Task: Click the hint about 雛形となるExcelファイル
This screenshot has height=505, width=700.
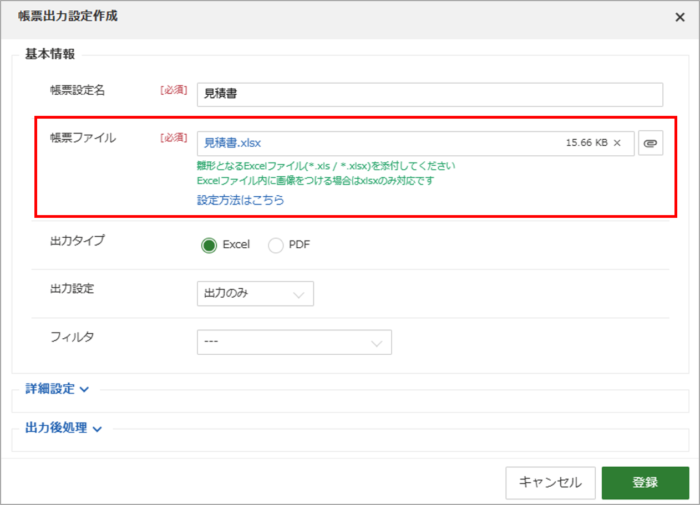Action: (x=326, y=166)
